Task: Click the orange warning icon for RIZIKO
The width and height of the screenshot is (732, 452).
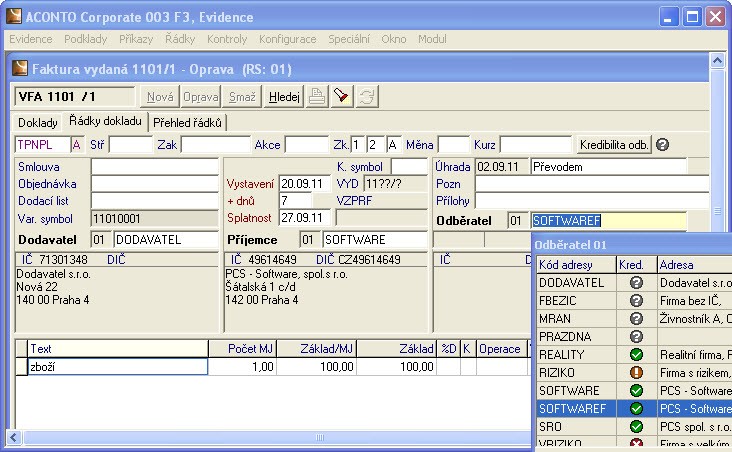Action: pyautogui.click(x=636, y=373)
